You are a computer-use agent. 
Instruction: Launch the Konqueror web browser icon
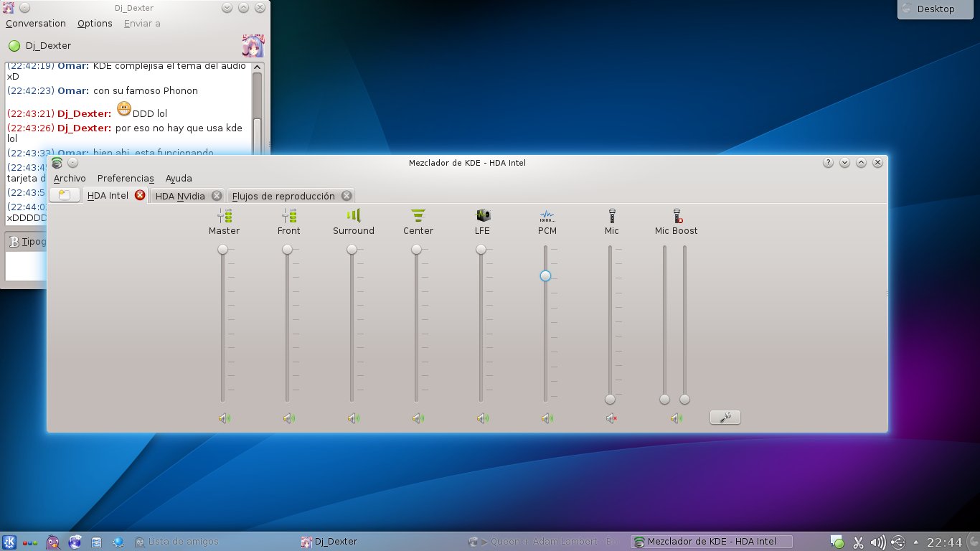(x=75, y=542)
